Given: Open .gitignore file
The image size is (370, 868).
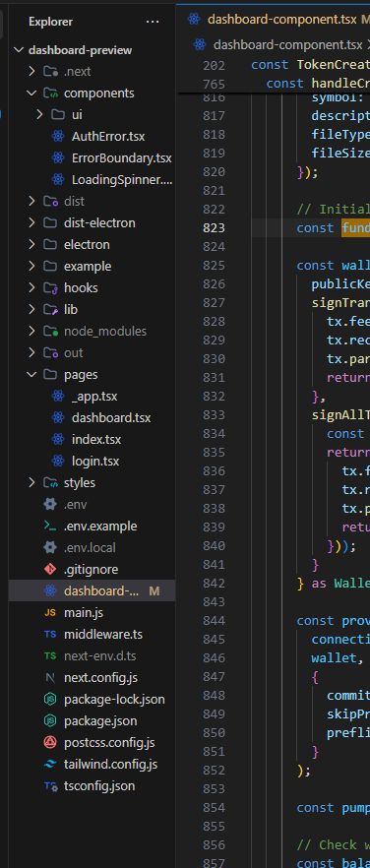Looking at the screenshot, I should (x=91, y=569).
